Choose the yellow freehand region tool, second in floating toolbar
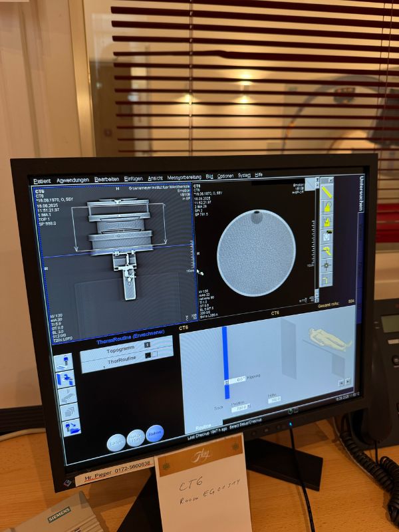The height and width of the screenshot is (532, 399). pos(327,206)
